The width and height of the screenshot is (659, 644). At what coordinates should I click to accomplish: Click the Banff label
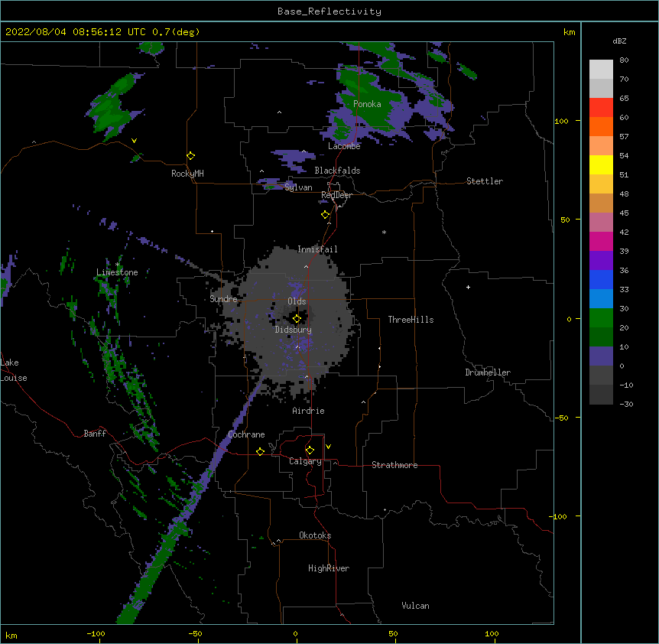[95, 434]
